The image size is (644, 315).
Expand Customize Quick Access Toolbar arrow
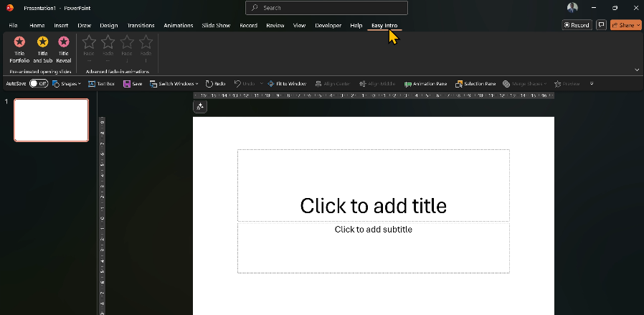(x=592, y=84)
